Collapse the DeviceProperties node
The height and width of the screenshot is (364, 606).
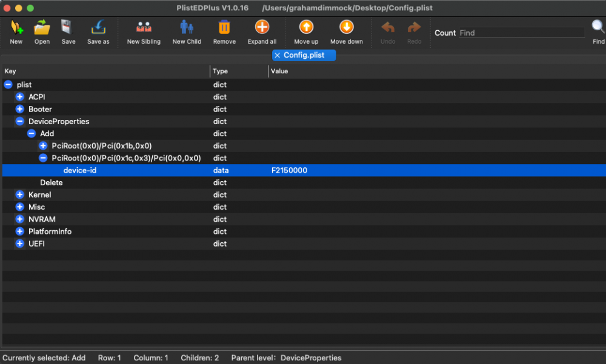point(20,121)
